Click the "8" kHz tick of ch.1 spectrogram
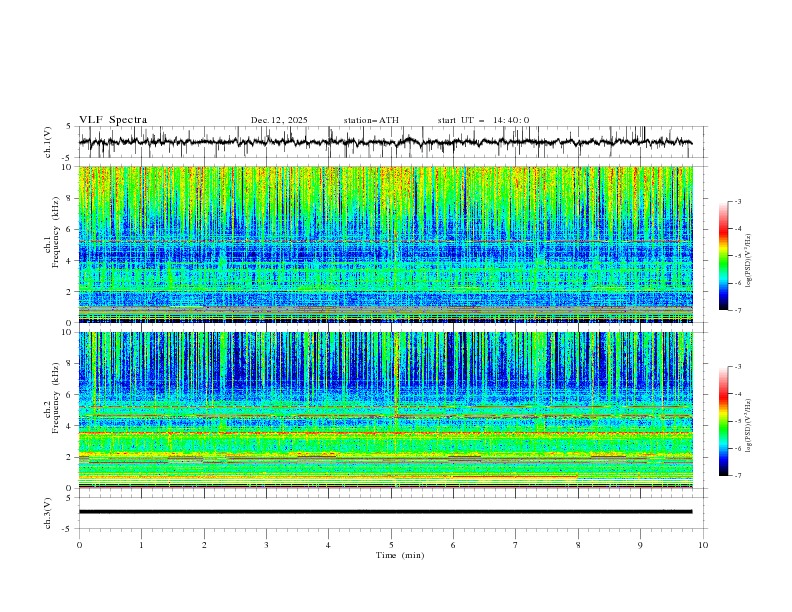The height and width of the screenshot is (612, 792). [69, 198]
